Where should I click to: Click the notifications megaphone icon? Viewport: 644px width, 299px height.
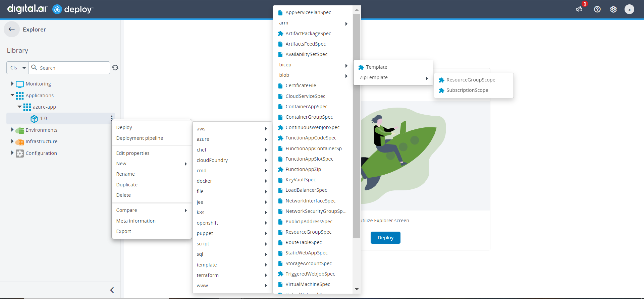pyautogui.click(x=579, y=9)
